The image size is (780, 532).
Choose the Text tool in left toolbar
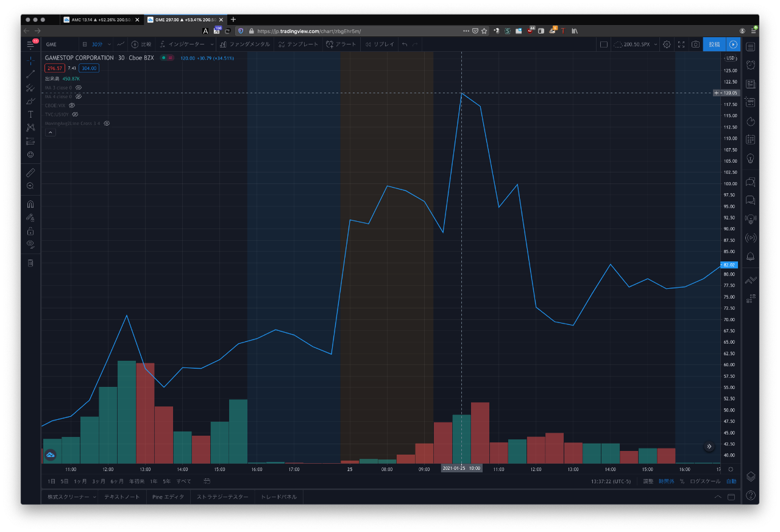(30, 115)
